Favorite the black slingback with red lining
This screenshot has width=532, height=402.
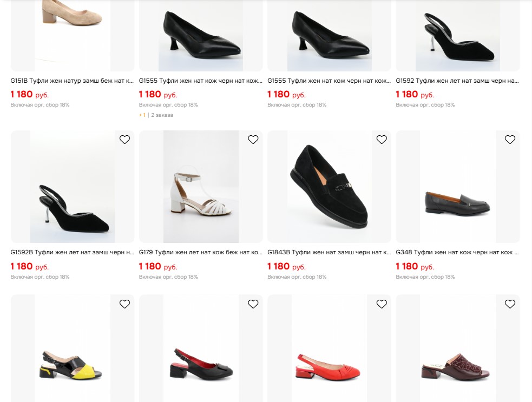pos(253,304)
